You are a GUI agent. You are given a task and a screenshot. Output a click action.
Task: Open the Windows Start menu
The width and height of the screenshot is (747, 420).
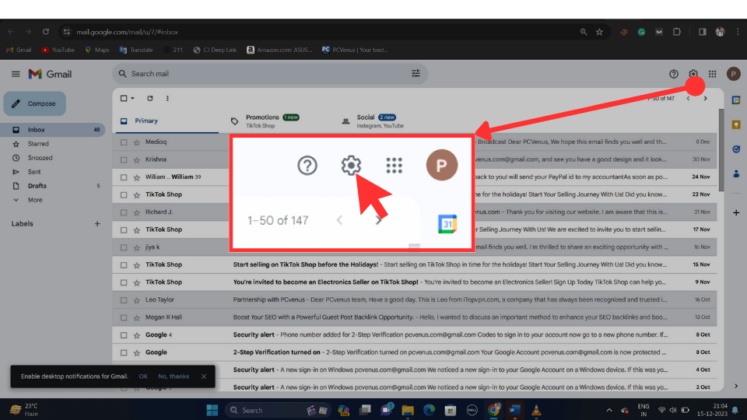(x=212, y=410)
